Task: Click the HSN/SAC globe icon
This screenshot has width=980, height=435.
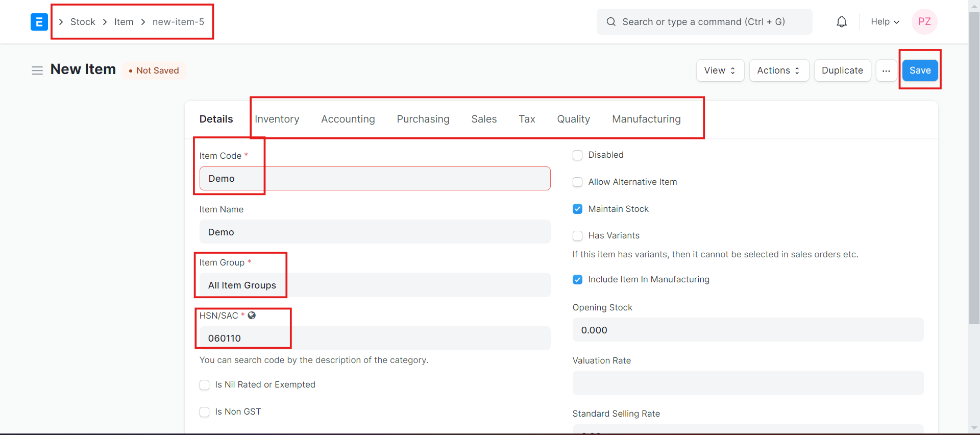Action: coord(252,316)
